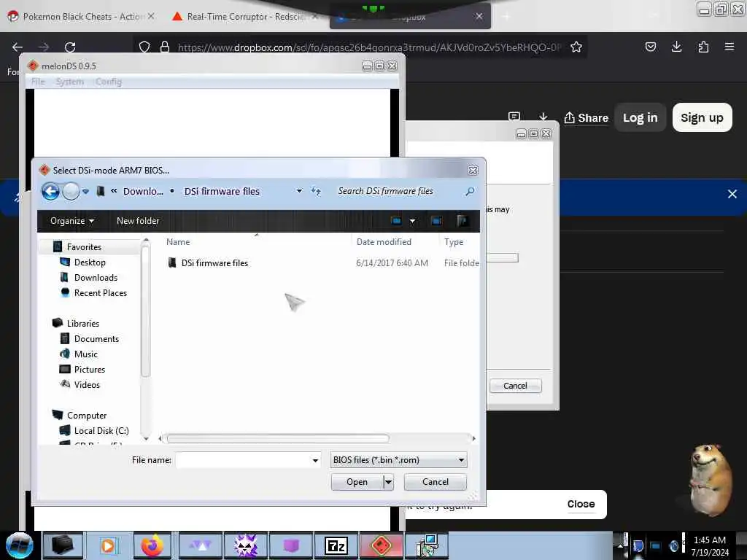Create a New folder
Screen dimensions: 747x560
(x=138, y=221)
